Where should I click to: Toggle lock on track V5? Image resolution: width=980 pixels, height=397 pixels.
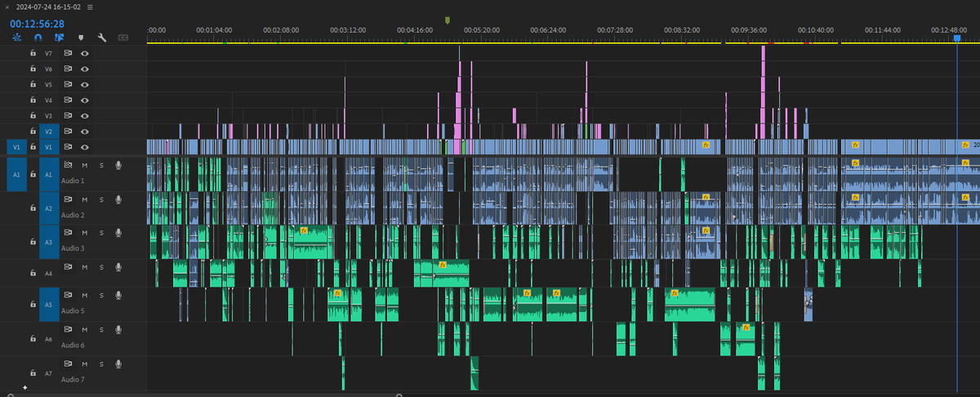click(x=33, y=84)
